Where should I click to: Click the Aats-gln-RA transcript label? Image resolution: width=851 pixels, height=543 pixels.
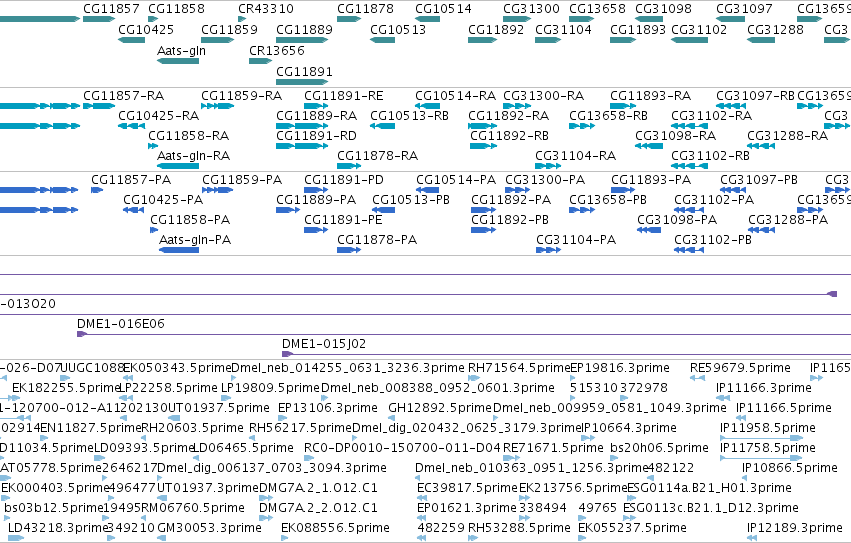coord(193,156)
